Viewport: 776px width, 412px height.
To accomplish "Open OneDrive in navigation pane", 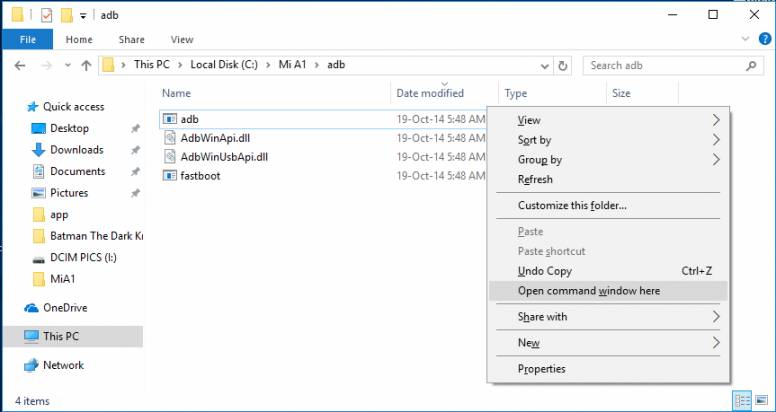I will pos(64,308).
